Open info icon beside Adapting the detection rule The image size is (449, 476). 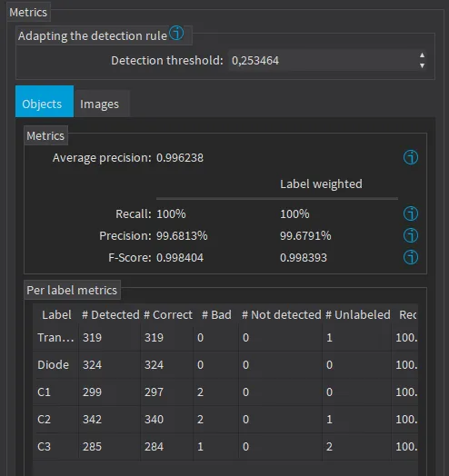tap(176, 33)
